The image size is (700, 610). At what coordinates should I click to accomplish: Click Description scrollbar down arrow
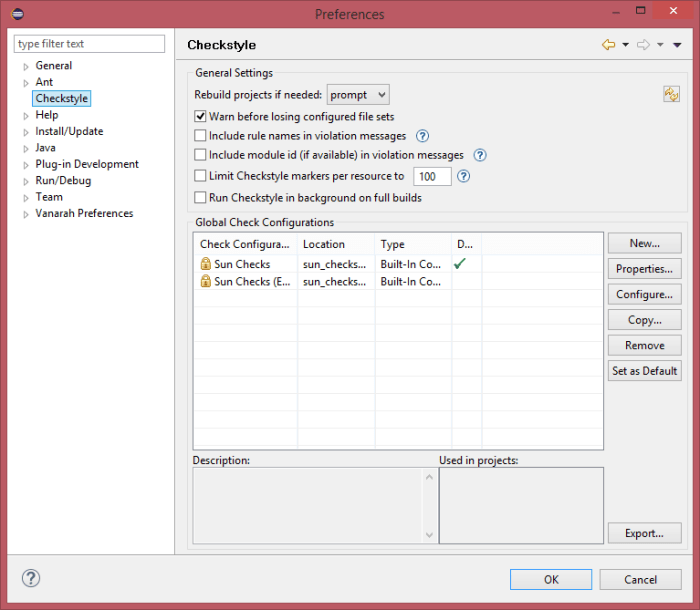(429, 535)
